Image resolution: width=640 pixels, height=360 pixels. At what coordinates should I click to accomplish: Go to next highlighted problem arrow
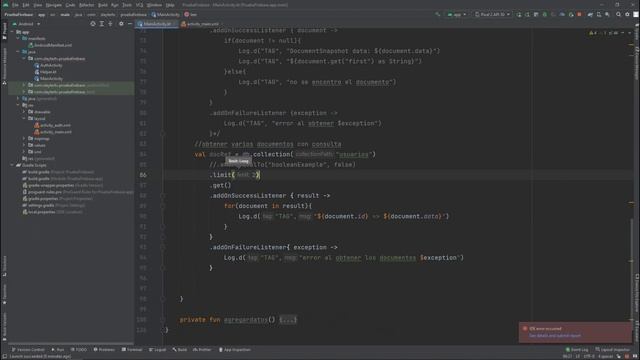click(629, 33)
